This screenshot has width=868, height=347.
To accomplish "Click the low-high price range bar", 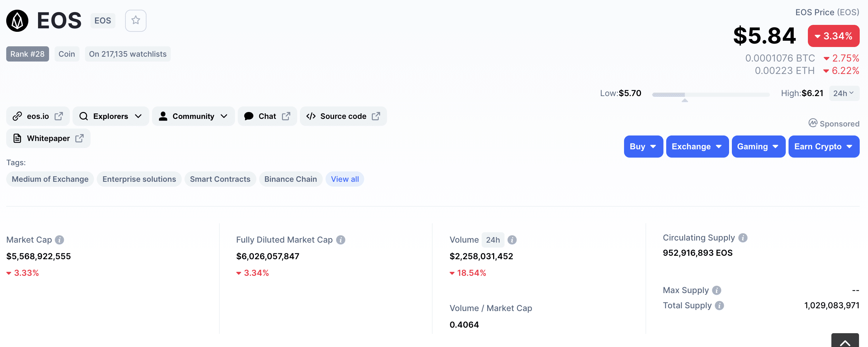I will point(711,94).
